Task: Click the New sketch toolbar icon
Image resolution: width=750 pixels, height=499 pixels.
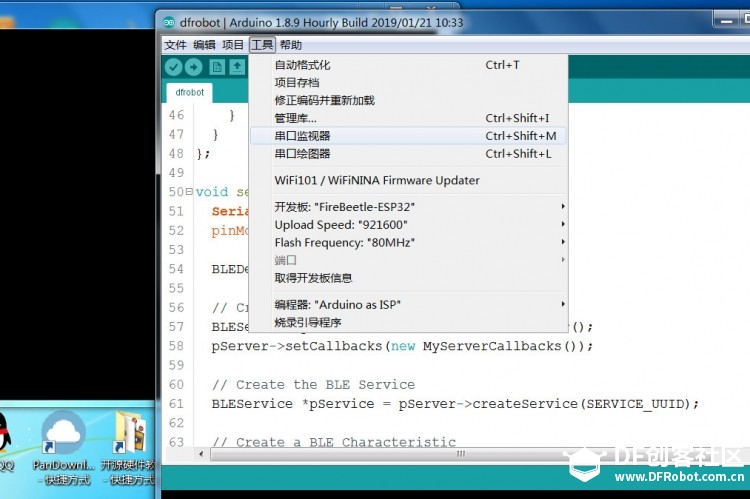Action: (217, 67)
